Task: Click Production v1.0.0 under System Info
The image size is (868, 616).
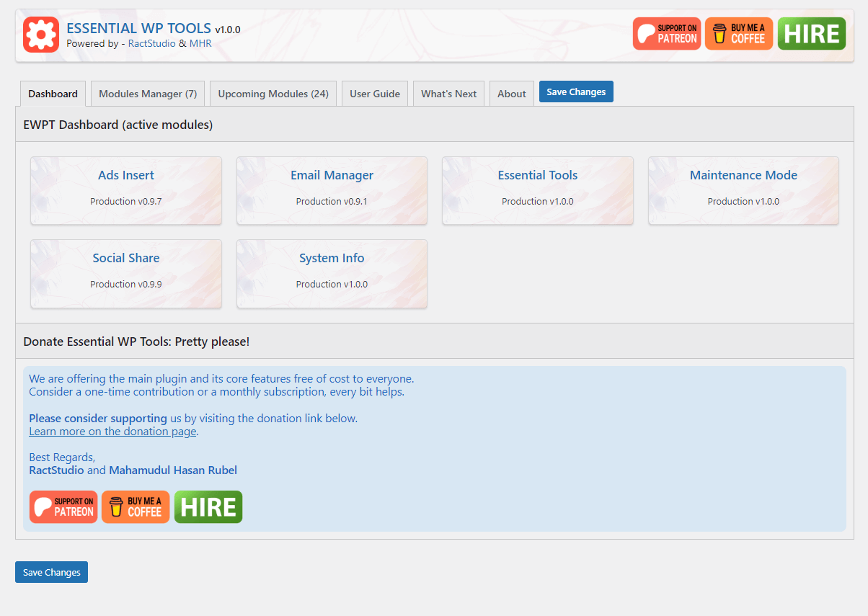Action: (332, 285)
